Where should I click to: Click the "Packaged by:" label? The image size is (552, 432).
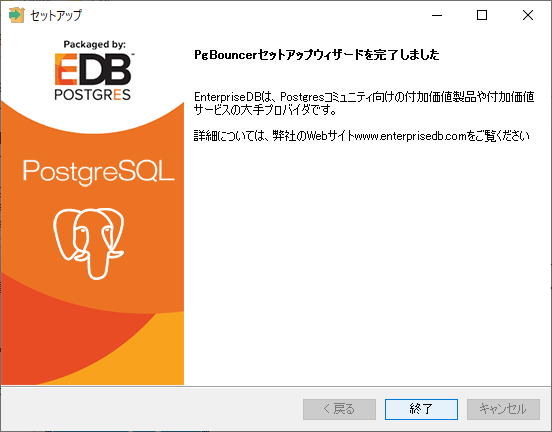click(x=94, y=44)
